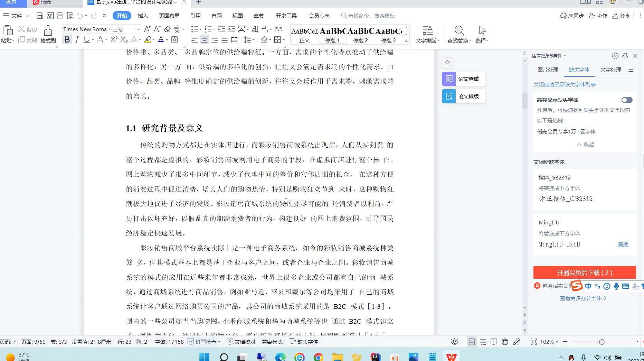Click the 论文排版 thesis layout button
644x361 pixels.
pos(464,96)
